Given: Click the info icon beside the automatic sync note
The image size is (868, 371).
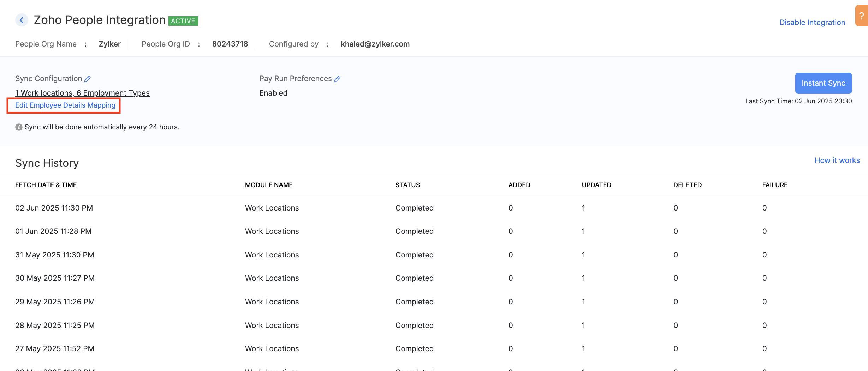Looking at the screenshot, I should [x=19, y=127].
